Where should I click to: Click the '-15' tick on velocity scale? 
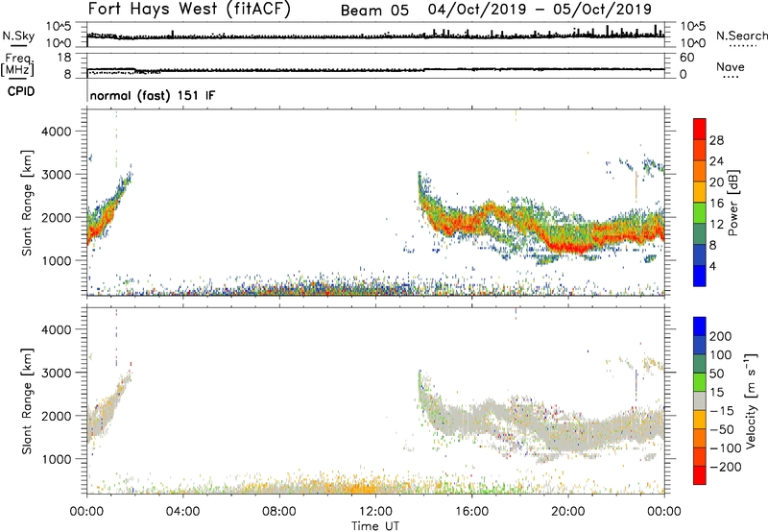[721, 411]
